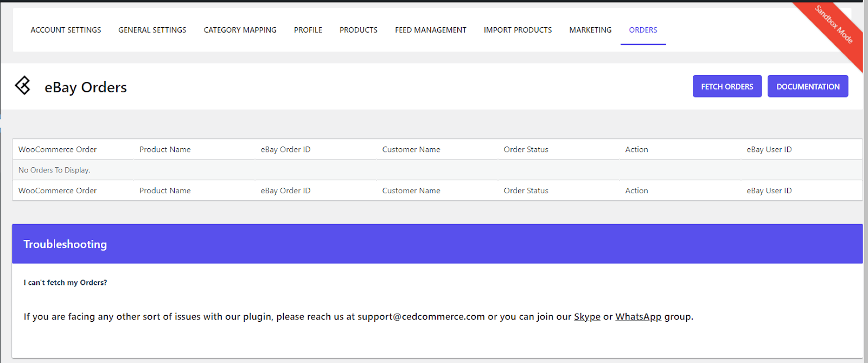
Task: Switch to the General Settings tab
Action: (x=152, y=30)
